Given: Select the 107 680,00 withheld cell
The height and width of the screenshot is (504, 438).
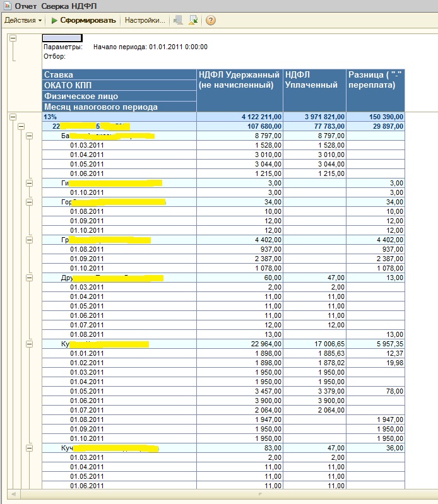Looking at the screenshot, I should coord(240,126).
